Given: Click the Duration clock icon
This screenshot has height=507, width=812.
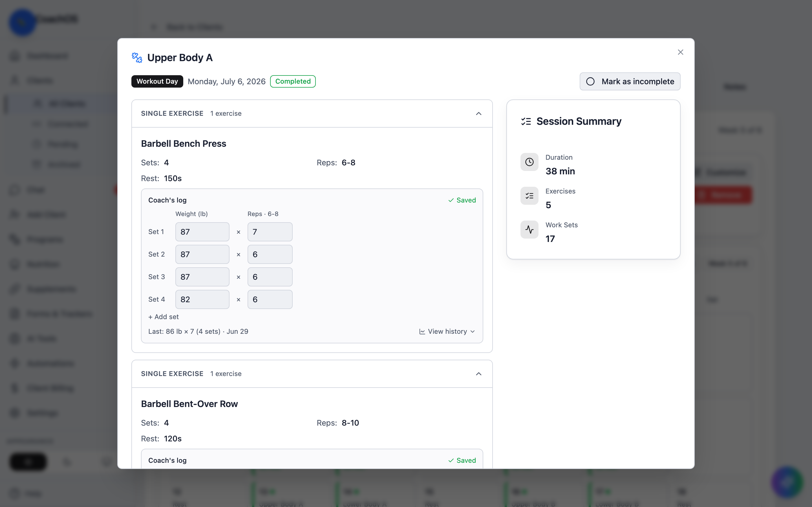Looking at the screenshot, I should (529, 162).
